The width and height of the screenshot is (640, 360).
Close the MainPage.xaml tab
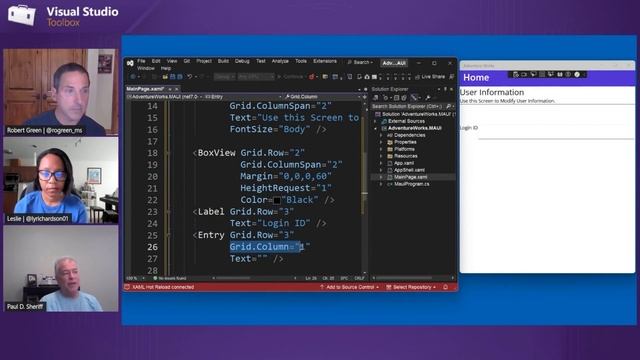pyautogui.click(x=177, y=89)
